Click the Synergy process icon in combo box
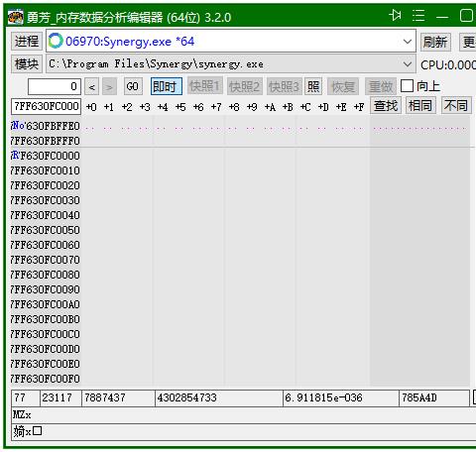This screenshot has height=452, width=476. (56, 41)
